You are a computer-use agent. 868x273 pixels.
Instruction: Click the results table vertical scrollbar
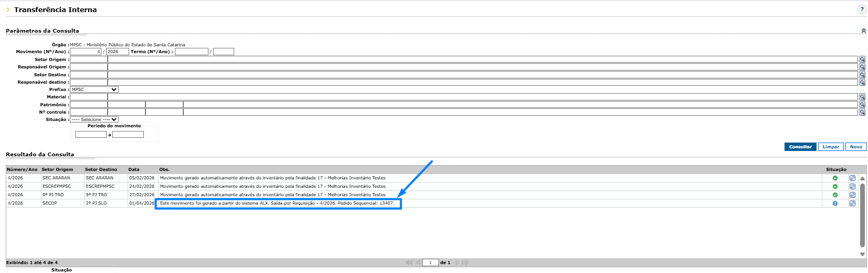tap(862, 215)
